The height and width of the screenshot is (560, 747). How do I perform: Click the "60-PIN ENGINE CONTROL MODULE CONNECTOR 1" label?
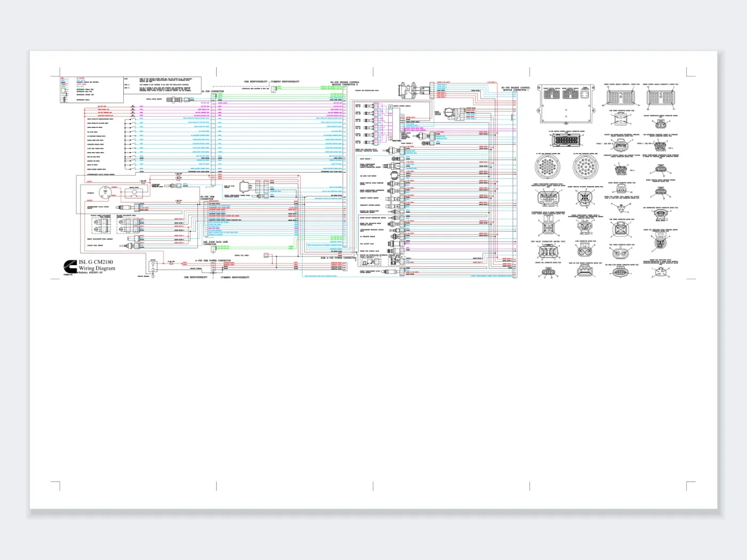coord(515,89)
